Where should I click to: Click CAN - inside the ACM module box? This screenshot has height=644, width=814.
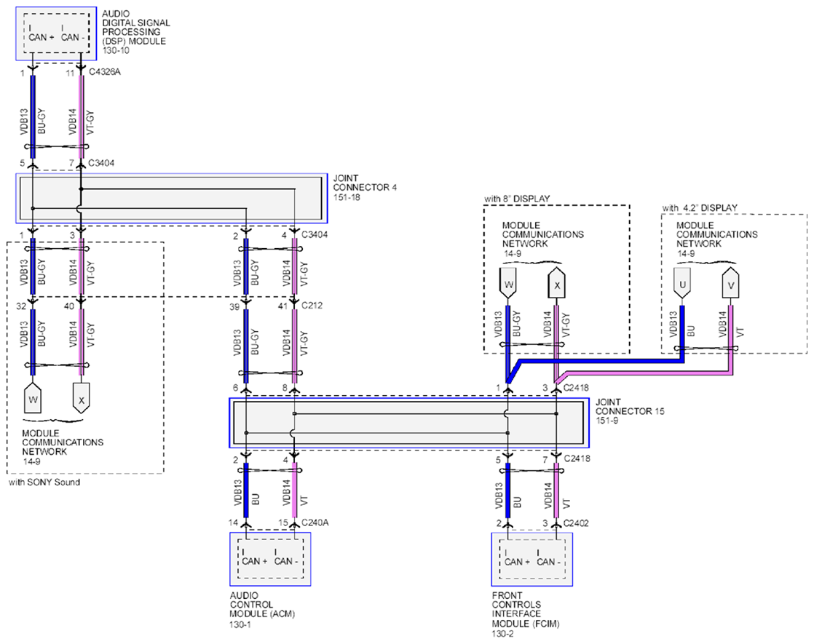pos(285,561)
